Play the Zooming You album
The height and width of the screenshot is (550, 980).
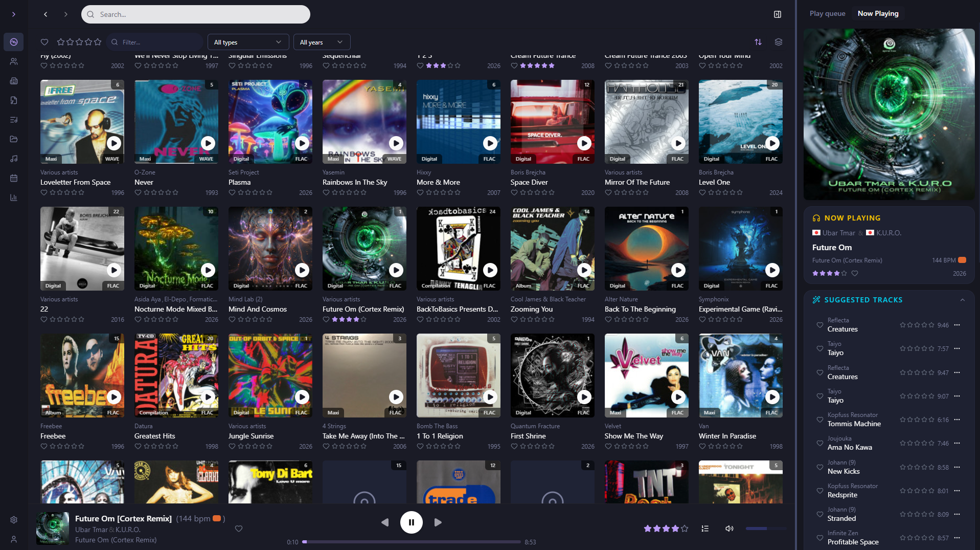584,270
